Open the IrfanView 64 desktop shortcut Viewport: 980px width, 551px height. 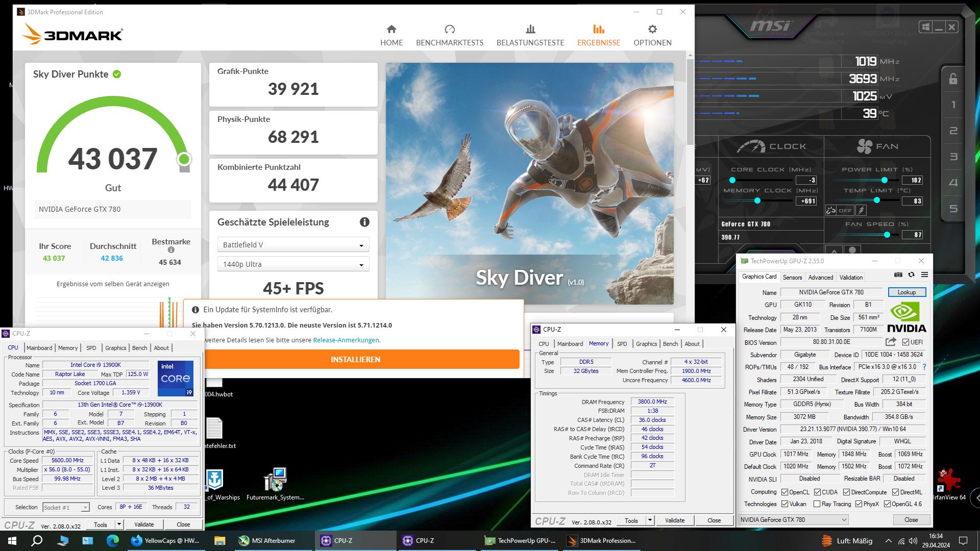tap(949, 484)
